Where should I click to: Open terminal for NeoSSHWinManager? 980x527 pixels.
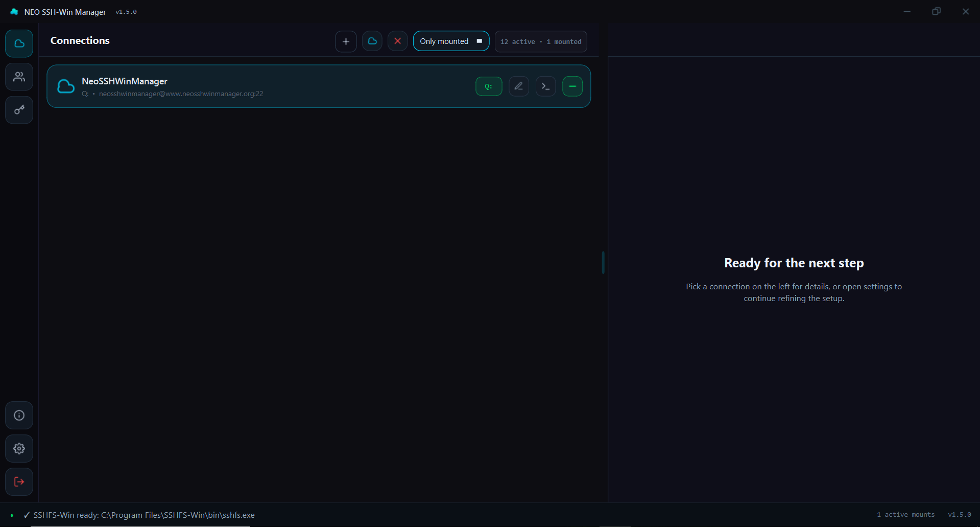coord(546,86)
